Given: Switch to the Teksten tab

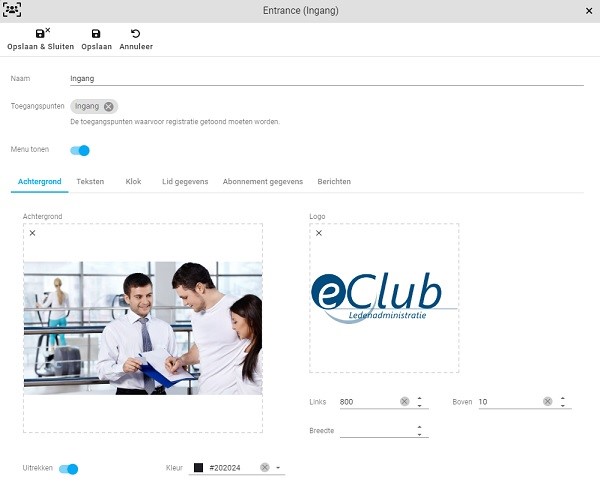Looking at the screenshot, I should tap(90, 181).
